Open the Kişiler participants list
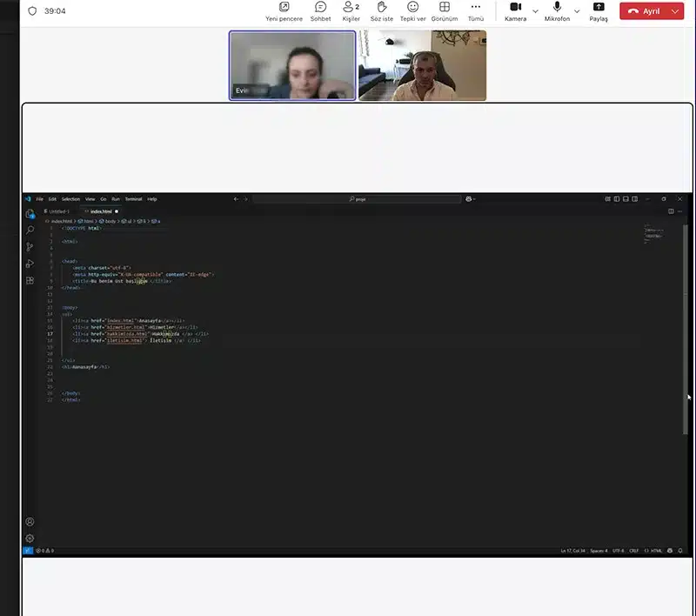Image resolution: width=696 pixels, height=616 pixels. (351, 11)
